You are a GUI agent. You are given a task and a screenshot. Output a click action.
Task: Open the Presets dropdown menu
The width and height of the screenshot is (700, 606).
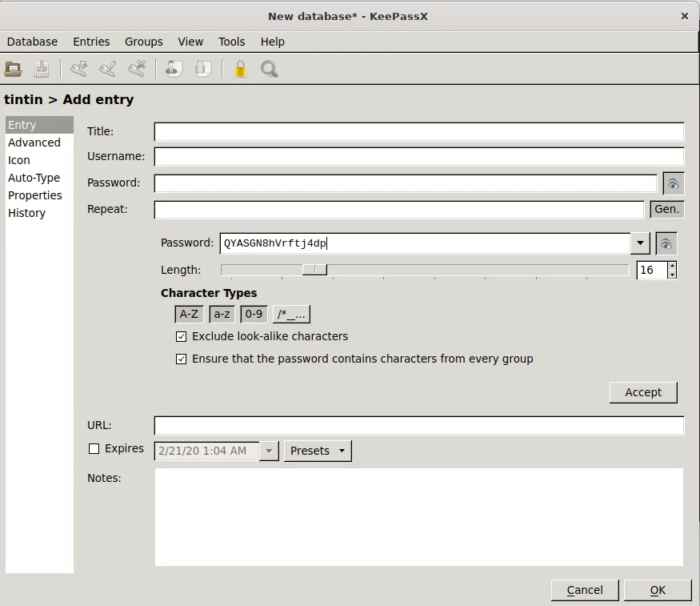click(x=318, y=451)
